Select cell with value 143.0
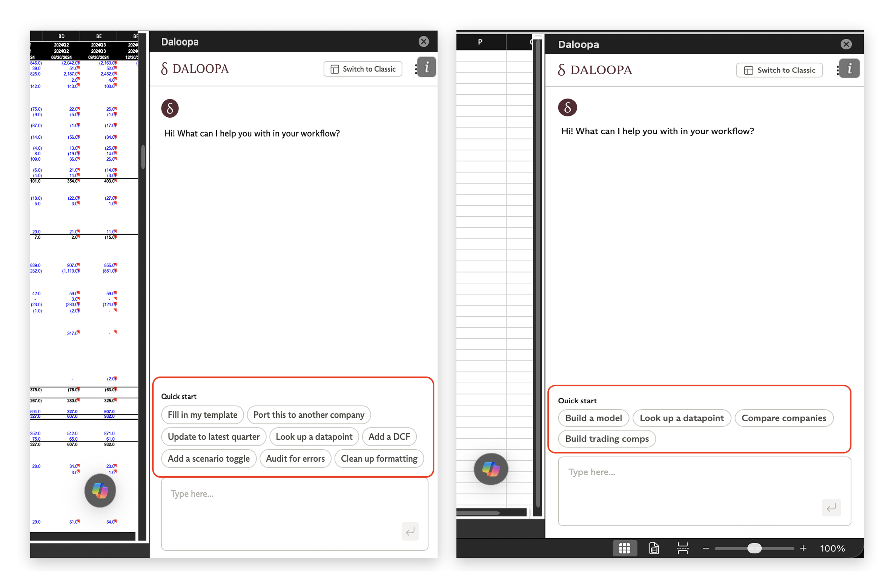Image resolution: width=894 pixels, height=588 pixels. (x=73, y=86)
